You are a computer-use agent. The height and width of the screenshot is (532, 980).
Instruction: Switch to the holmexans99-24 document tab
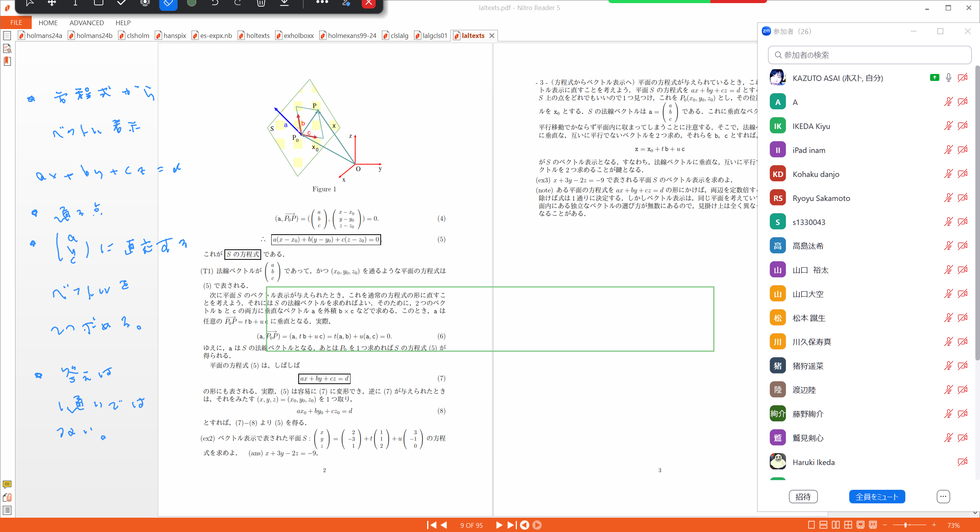point(348,36)
